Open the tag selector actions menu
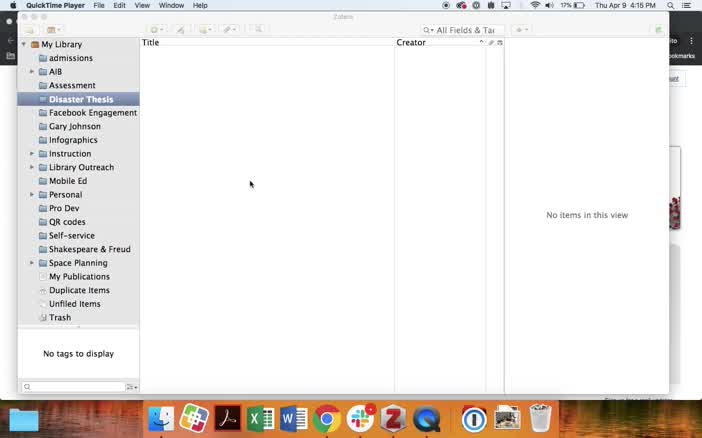Viewport: 702px width, 438px height. (x=132, y=387)
